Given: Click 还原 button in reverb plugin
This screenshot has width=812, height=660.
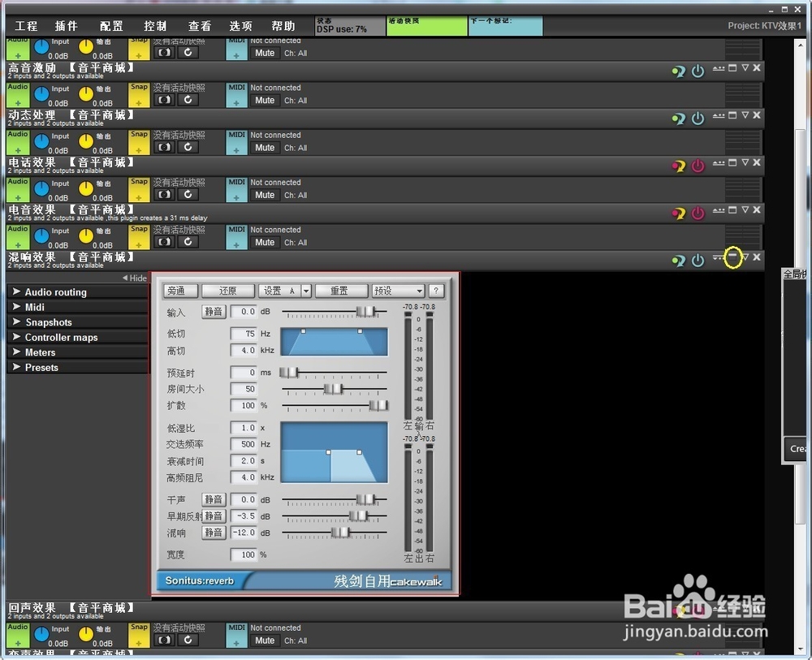Looking at the screenshot, I should (228, 291).
